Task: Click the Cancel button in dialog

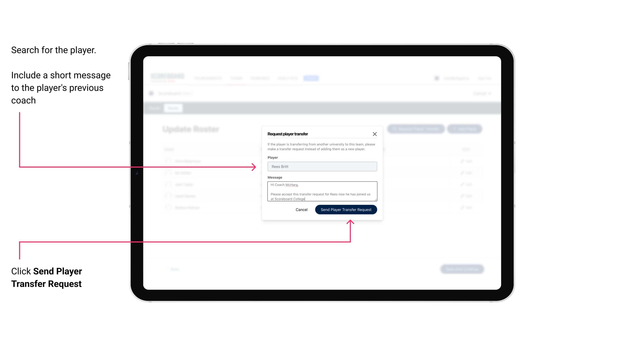Action: point(301,209)
